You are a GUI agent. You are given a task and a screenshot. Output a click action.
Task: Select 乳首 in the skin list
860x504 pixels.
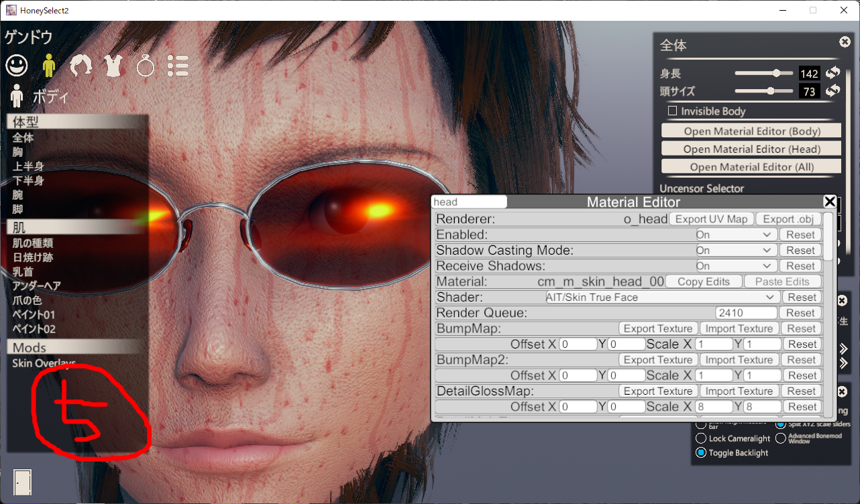pyautogui.click(x=23, y=271)
